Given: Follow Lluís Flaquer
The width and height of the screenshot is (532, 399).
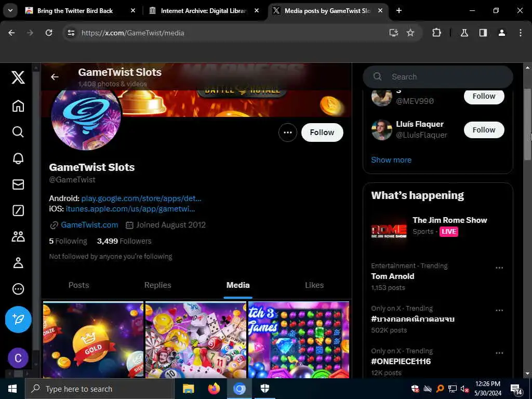Looking at the screenshot, I should pos(484,130).
